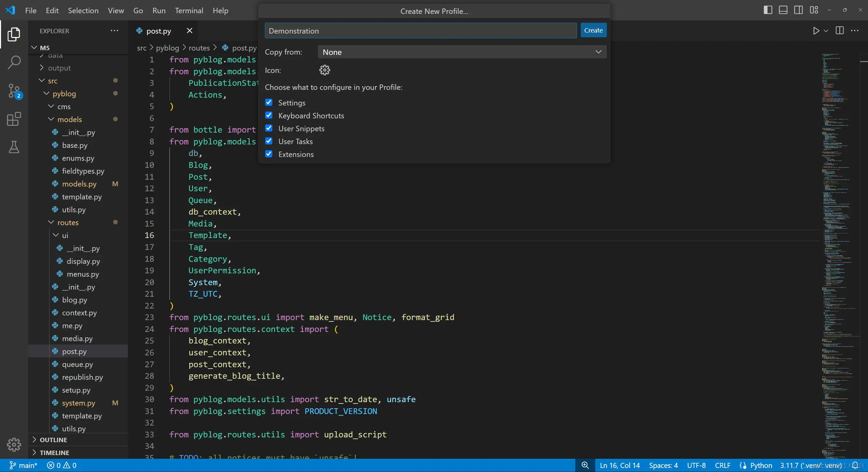Uncheck the Keyboard Shortcuts checkbox
This screenshot has width=868, height=472.
pos(269,115)
